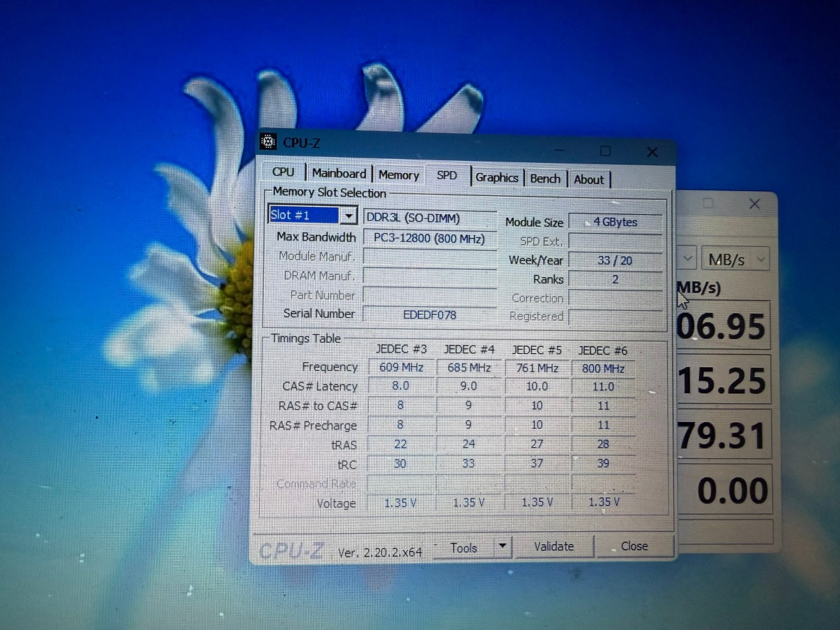The image size is (840, 630).
Task: Click the 761 MHz frequency cell
Action: click(x=537, y=369)
